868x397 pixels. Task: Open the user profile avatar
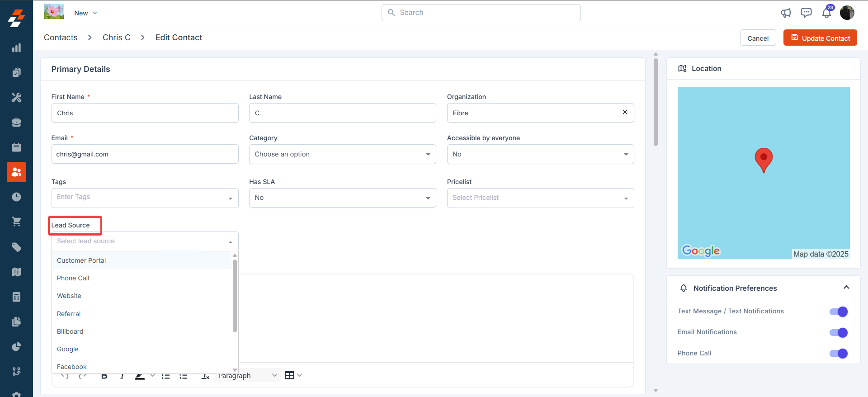click(847, 13)
